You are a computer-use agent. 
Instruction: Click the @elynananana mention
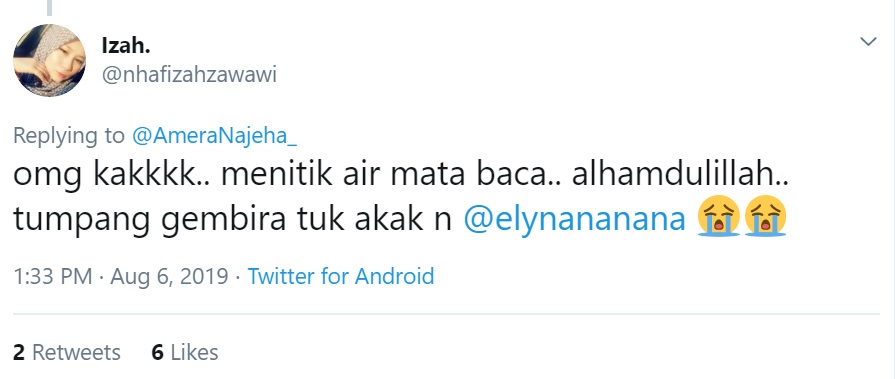(574, 220)
